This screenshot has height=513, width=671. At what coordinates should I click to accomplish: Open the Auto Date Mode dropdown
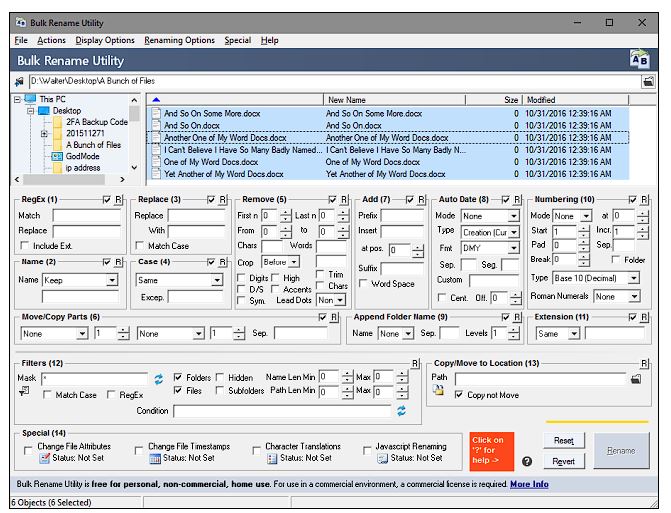pos(514,216)
